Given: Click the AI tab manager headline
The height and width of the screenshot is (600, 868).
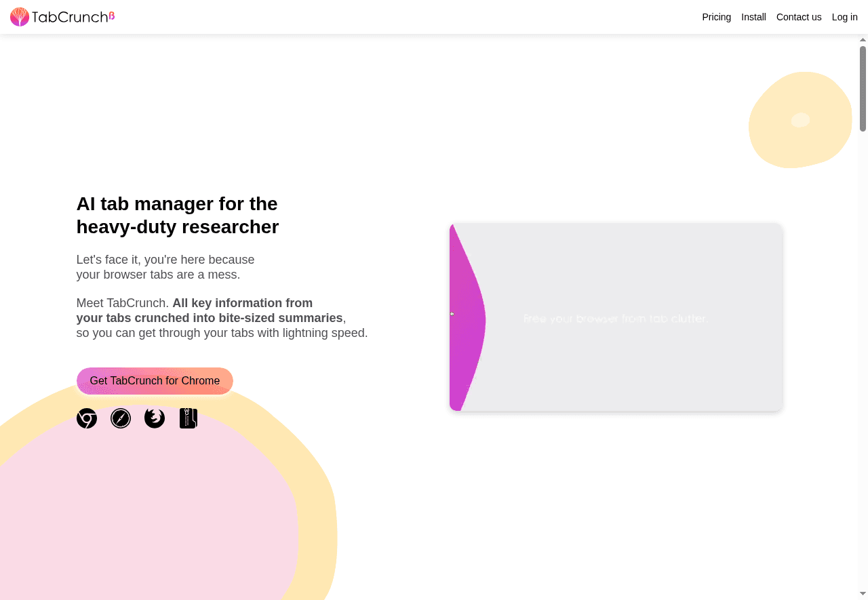Looking at the screenshot, I should 178,215.
